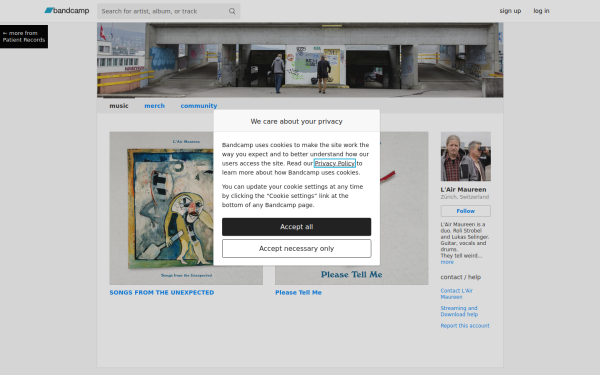Follow L'Air Maureen
Image resolution: width=600 pixels, height=375 pixels.
click(x=466, y=211)
